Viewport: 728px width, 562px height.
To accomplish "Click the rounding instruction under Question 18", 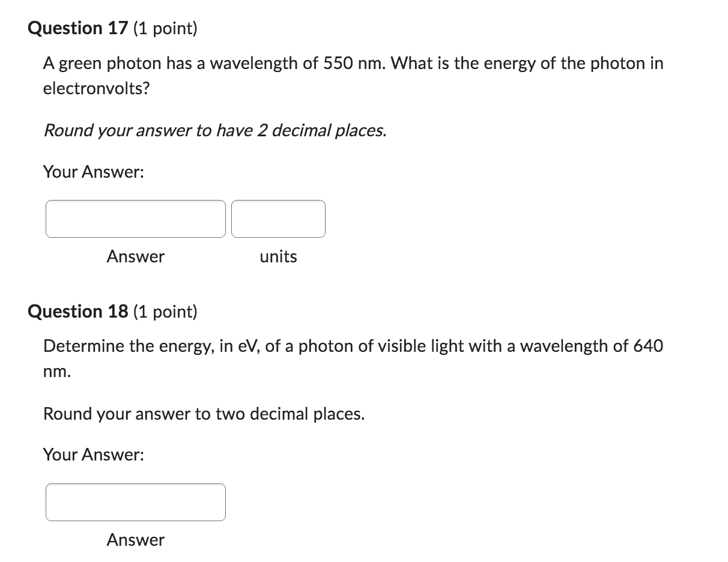I will pos(204,414).
